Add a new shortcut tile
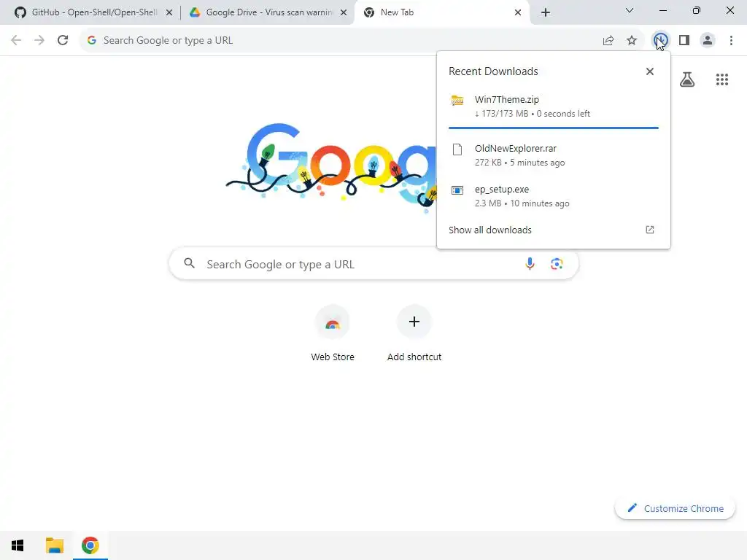Image resolution: width=747 pixels, height=560 pixels. pyautogui.click(x=414, y=334)
